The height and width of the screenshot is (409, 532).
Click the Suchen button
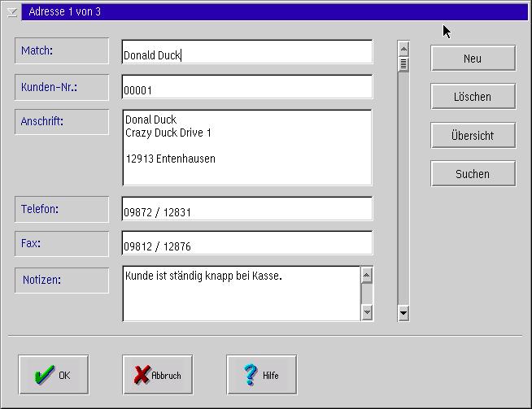473,174
